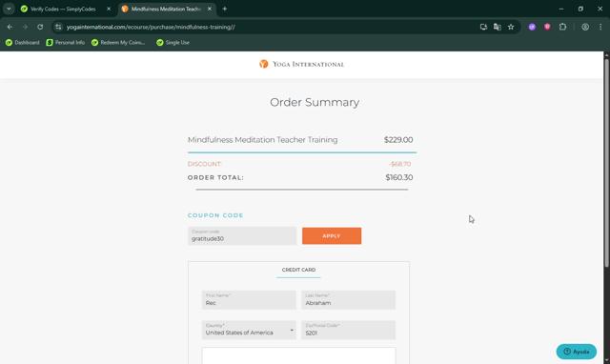Click the Coupon code input field
Viewport: 610px width, 364px height.
242,236
